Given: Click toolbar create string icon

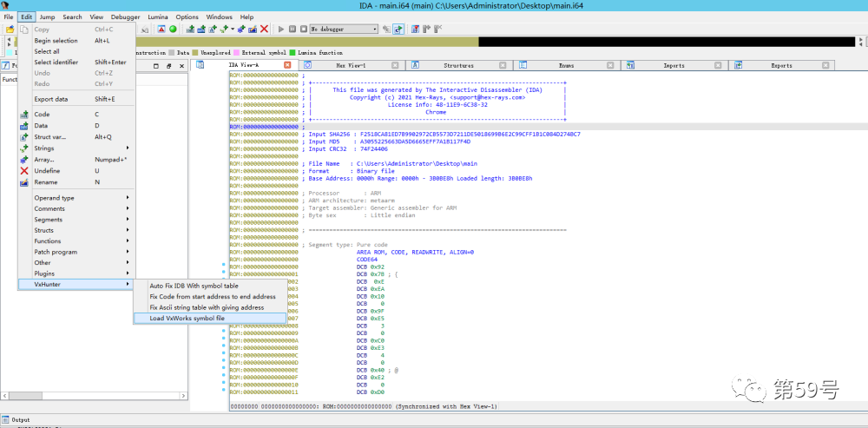Looking at the screenshot, I should tap(224, 30).
